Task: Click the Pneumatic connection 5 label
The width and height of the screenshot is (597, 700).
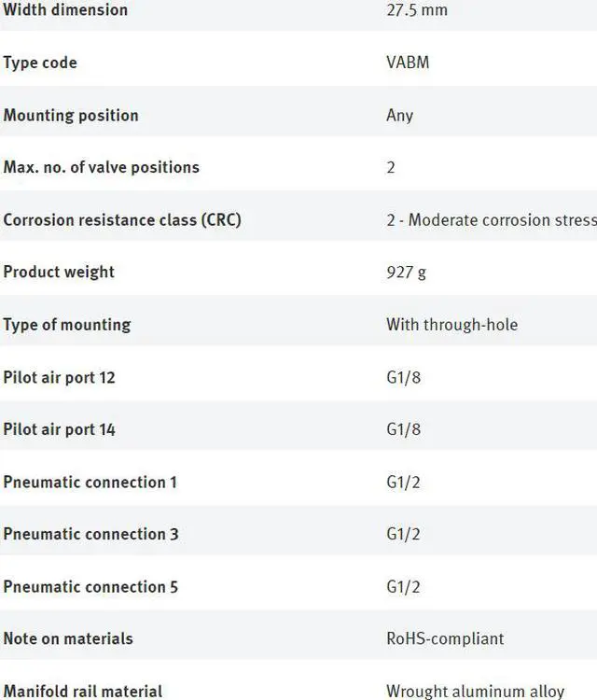Action: (x=91, y=586)
